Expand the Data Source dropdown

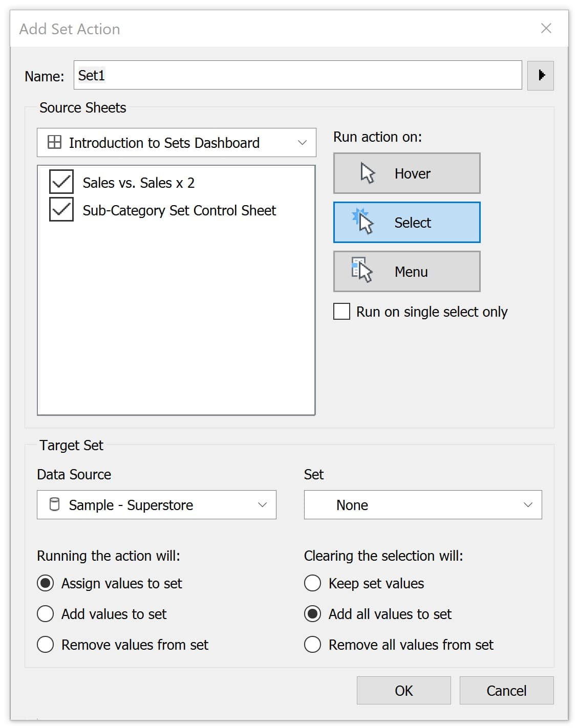(156, 504)
